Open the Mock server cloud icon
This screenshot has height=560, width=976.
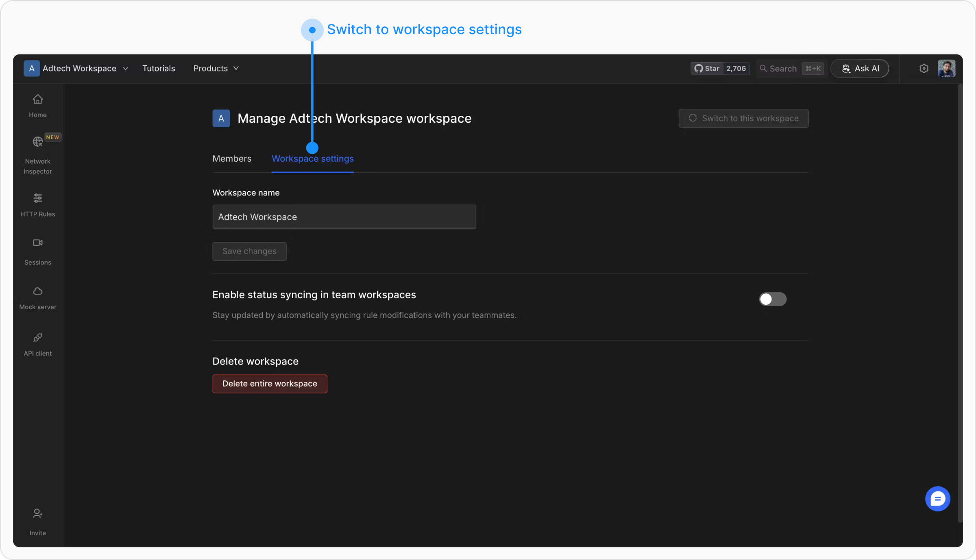click(37, 291)
